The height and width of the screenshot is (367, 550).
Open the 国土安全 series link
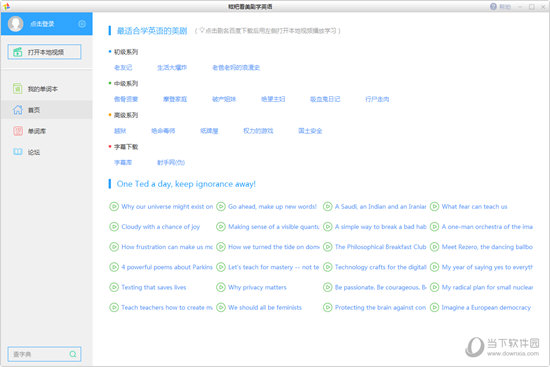coord(310,131)
